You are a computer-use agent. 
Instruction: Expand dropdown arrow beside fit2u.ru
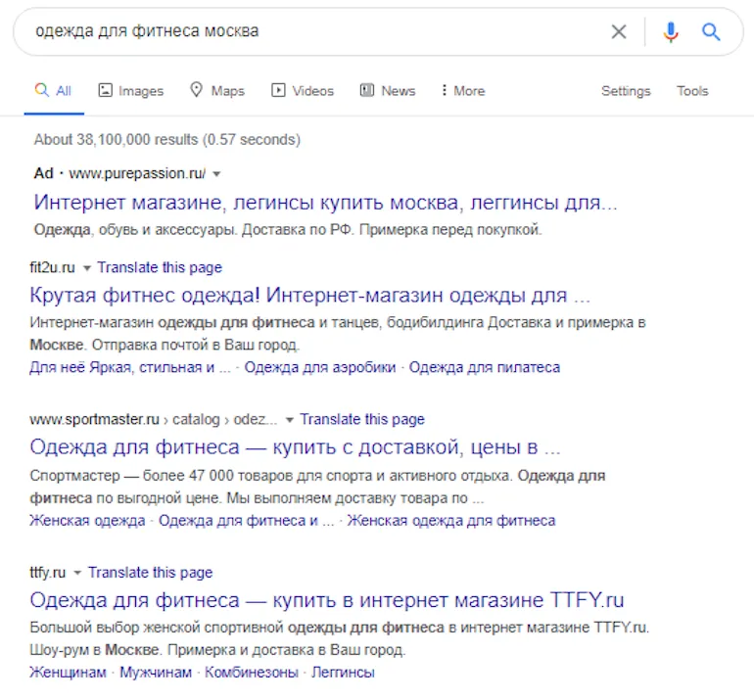pos(87,268)
